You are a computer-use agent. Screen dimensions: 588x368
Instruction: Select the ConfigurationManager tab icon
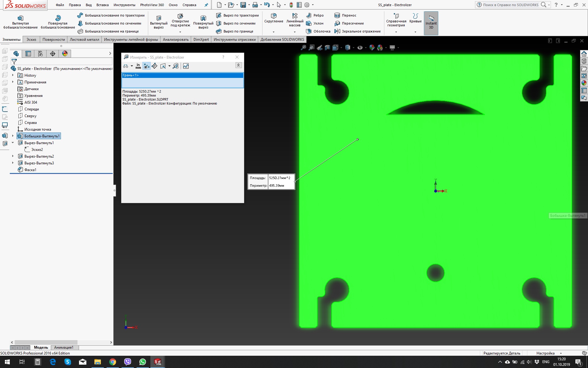pyautogui.click(x=40, y=54)
